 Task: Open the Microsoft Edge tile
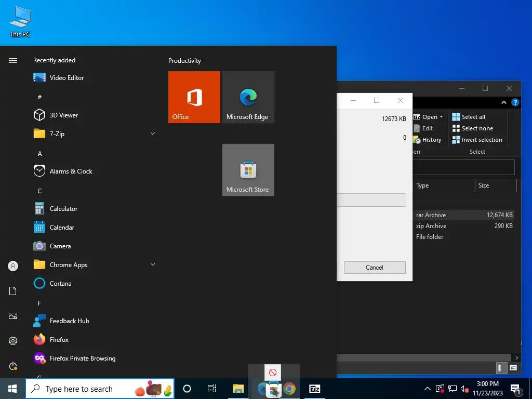tap(248, 97)
